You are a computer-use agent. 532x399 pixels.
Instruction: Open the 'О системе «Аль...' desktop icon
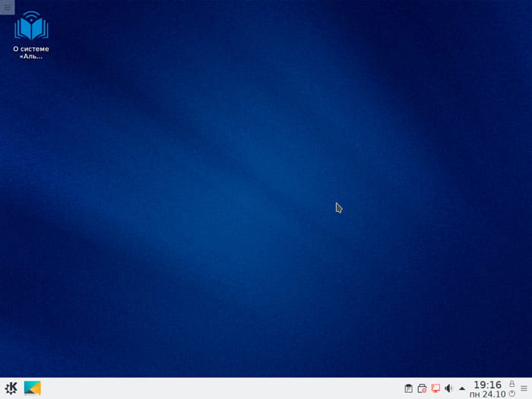(x=31, y=35)
